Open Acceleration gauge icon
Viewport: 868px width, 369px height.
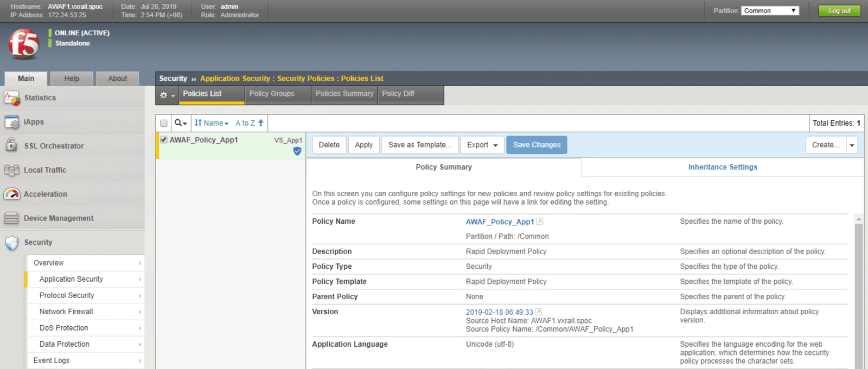(x=12, y=194)
